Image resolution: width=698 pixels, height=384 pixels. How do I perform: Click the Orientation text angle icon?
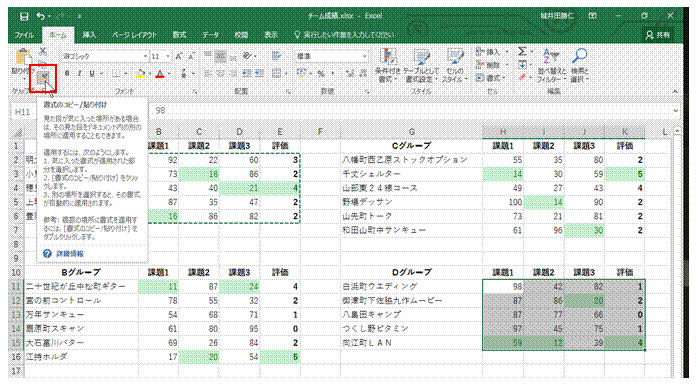pos(248,56)
